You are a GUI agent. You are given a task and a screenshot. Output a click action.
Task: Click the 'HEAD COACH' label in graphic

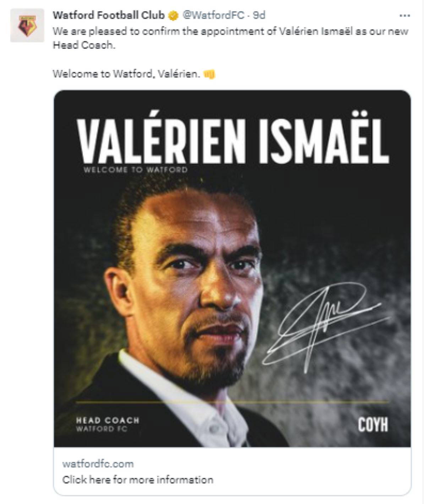click(108, 421)
